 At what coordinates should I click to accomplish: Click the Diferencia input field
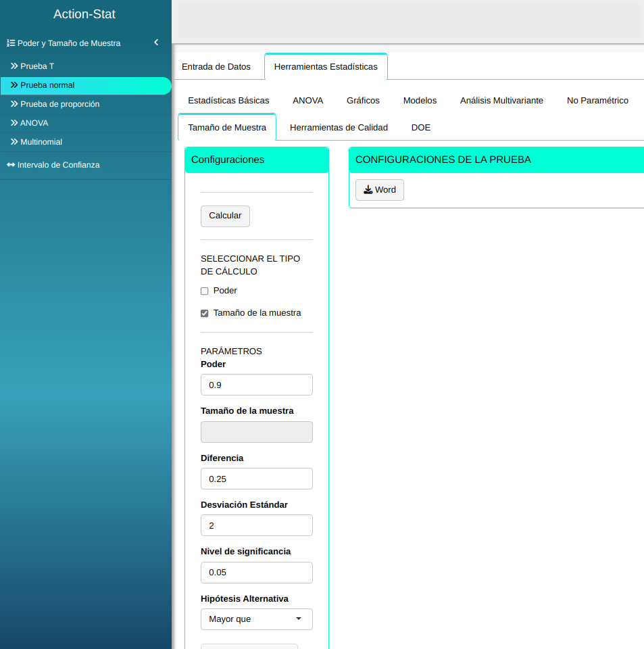257,479
